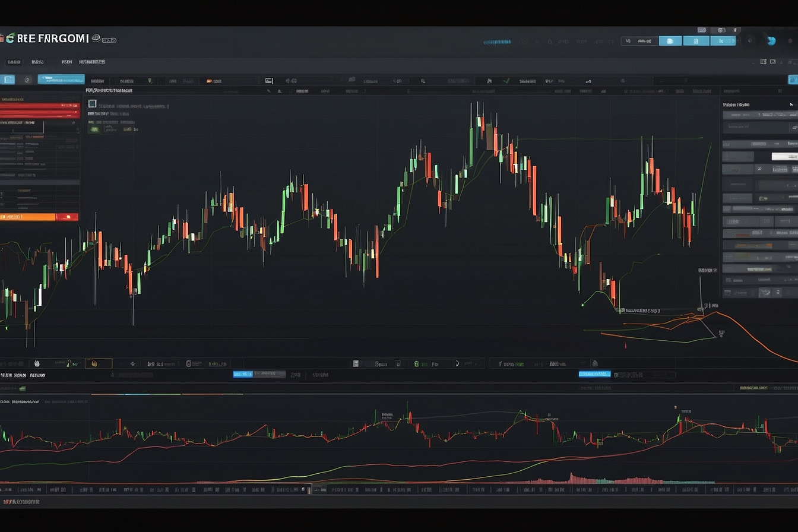Select the crosshair tool on the chart toolbar

[x=423, y=80]
